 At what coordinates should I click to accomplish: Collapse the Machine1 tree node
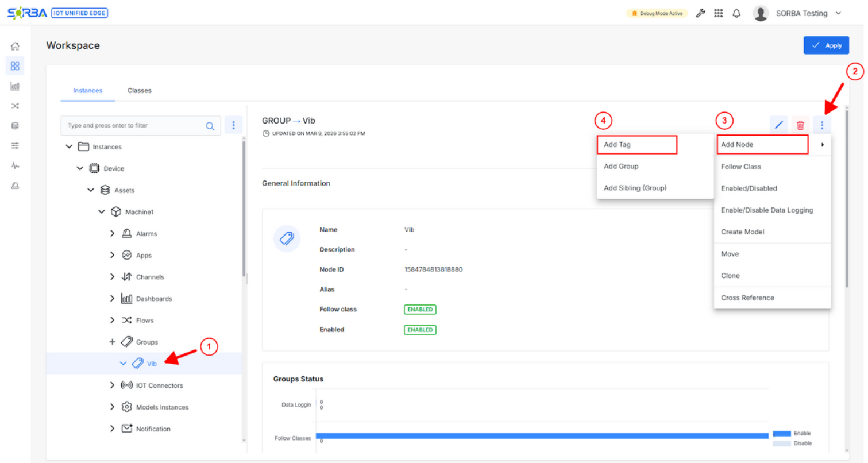point(102,212)
